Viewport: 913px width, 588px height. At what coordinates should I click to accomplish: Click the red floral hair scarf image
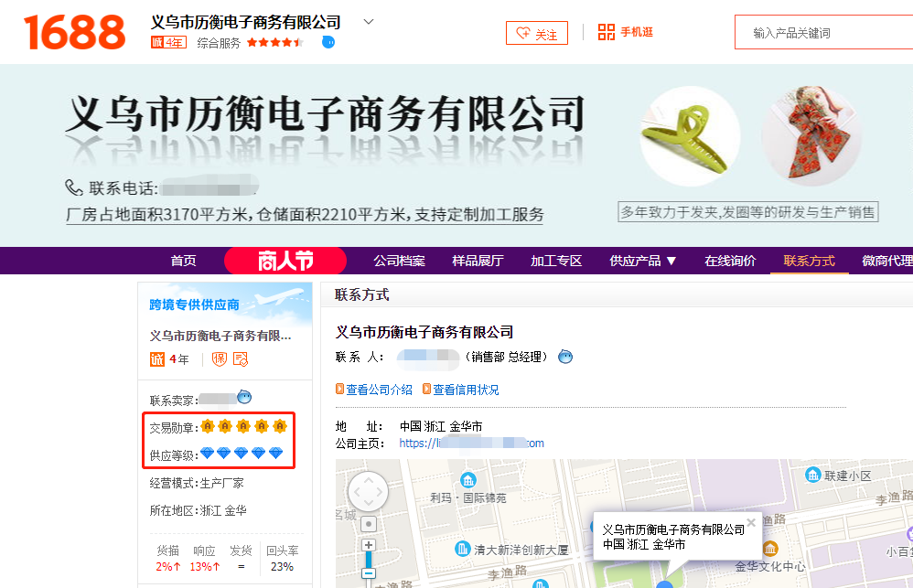[811, 135]
